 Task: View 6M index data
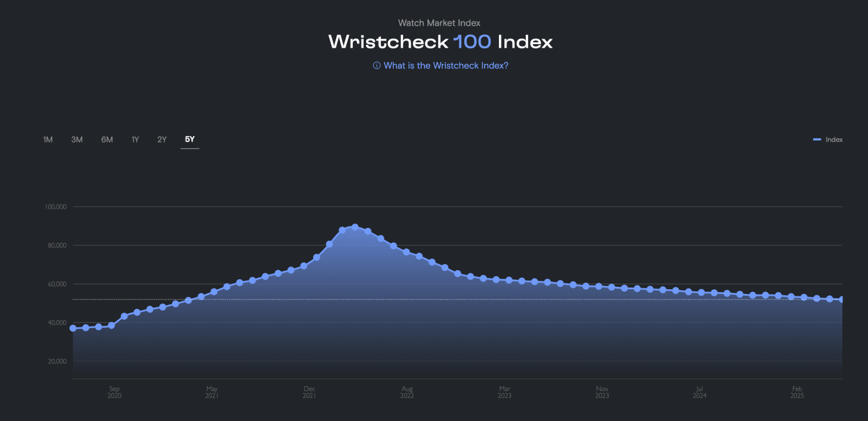(107, 139)
